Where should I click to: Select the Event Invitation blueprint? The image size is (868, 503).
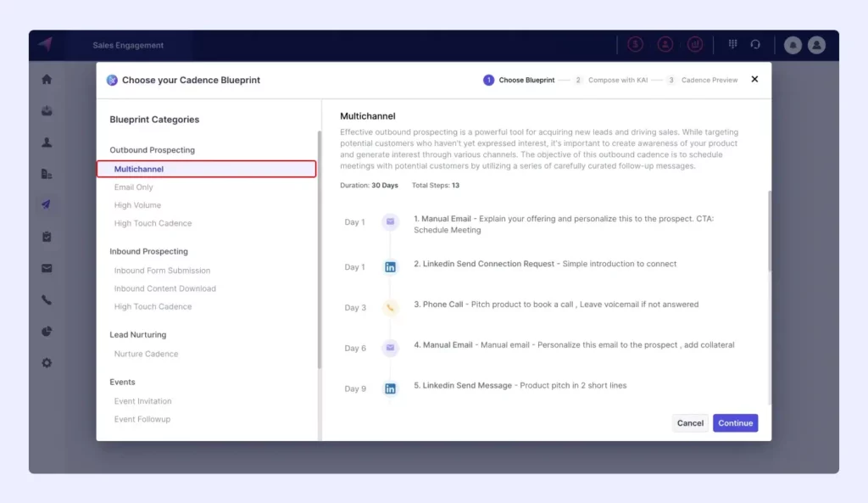click(142, 401)
